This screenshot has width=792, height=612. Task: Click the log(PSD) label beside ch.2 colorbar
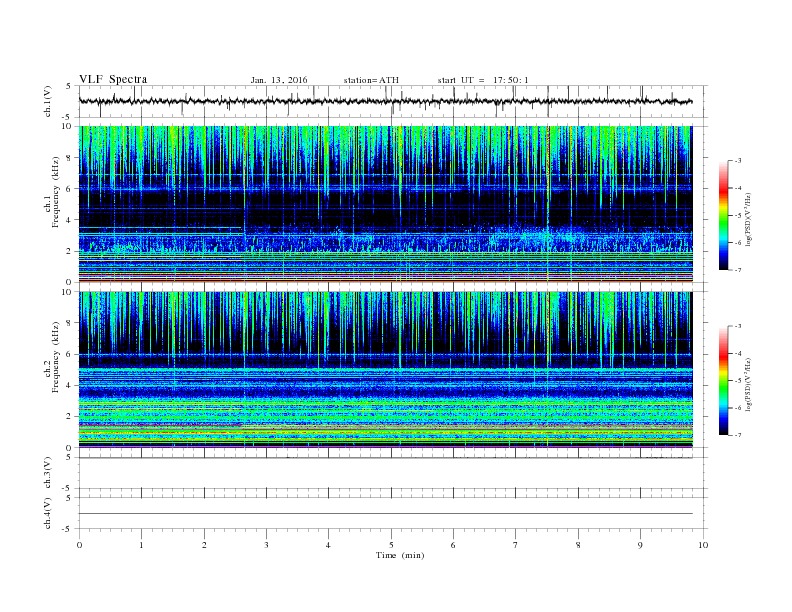pos(749,384)
